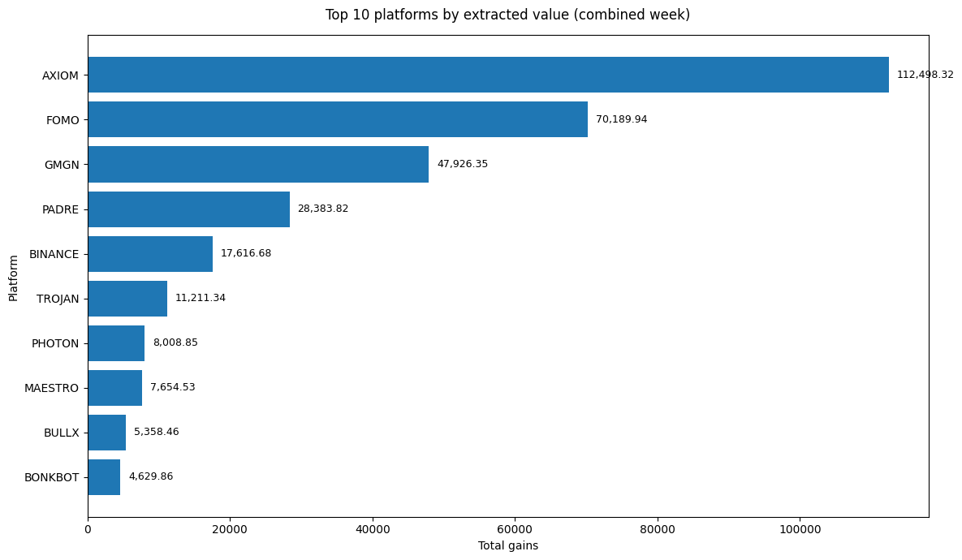Click the x-axis tick label 20000
Screen dimensions: 962x560
coord(230,529)
